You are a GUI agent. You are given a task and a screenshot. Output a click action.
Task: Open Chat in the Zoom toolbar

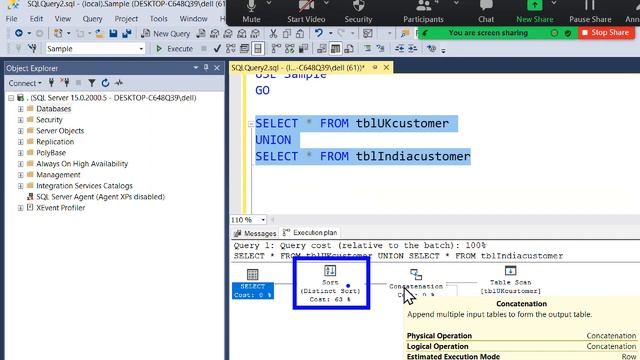click(x=486, y=11)
